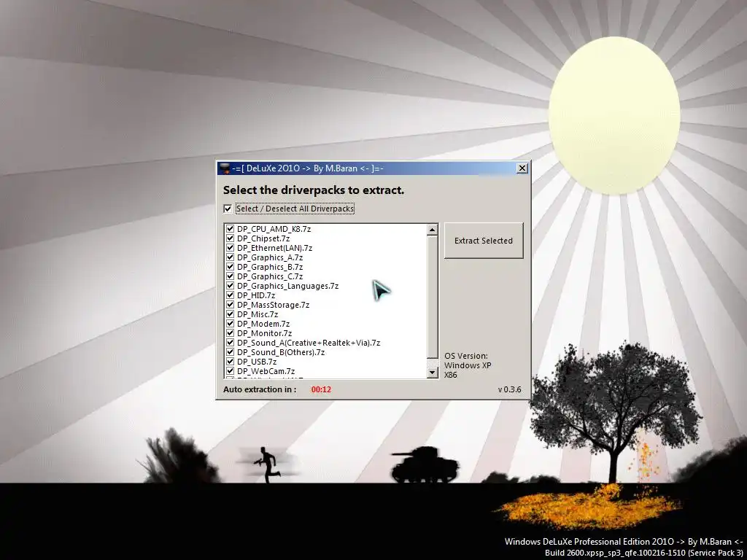The image size is (747, 560).
Task: Uncheck the DP_Sound_B(Others).7z checkbox
Action: coord(230,352)
